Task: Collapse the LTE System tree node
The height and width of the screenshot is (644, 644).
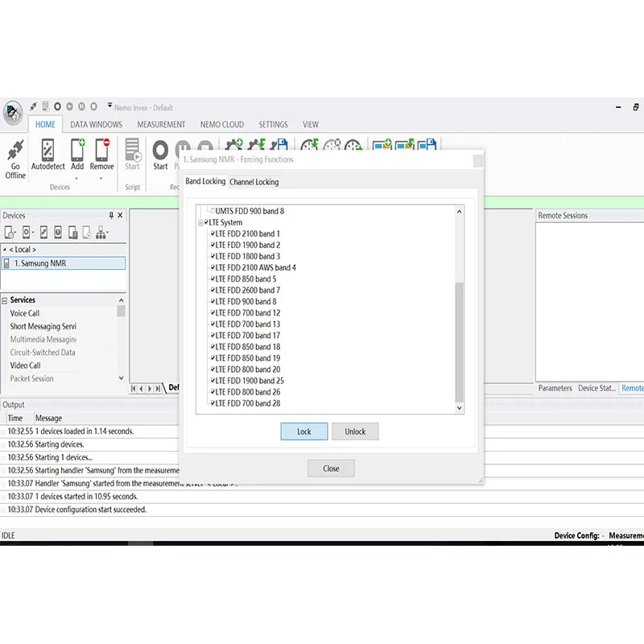Action: pyautogui.click(x=200, y=223)
